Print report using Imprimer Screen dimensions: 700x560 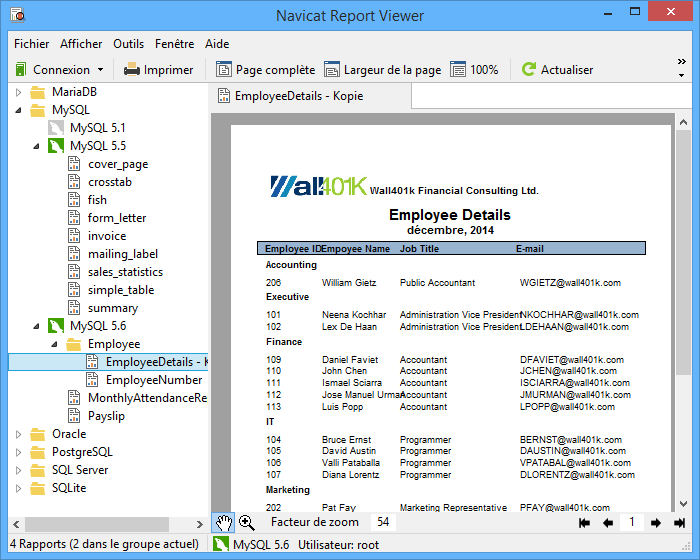pyautogui.click(x=158, y=70)
